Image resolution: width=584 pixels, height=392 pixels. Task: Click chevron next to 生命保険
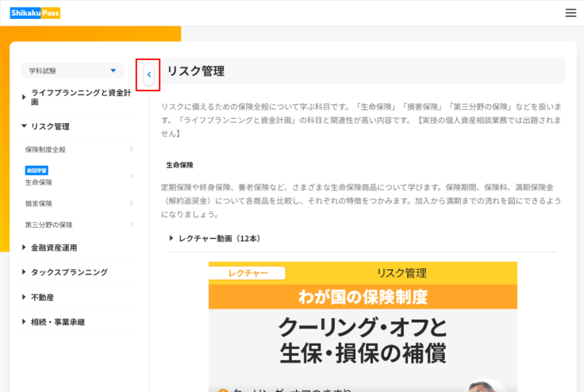pyautogui.click(x=132, y=176)
